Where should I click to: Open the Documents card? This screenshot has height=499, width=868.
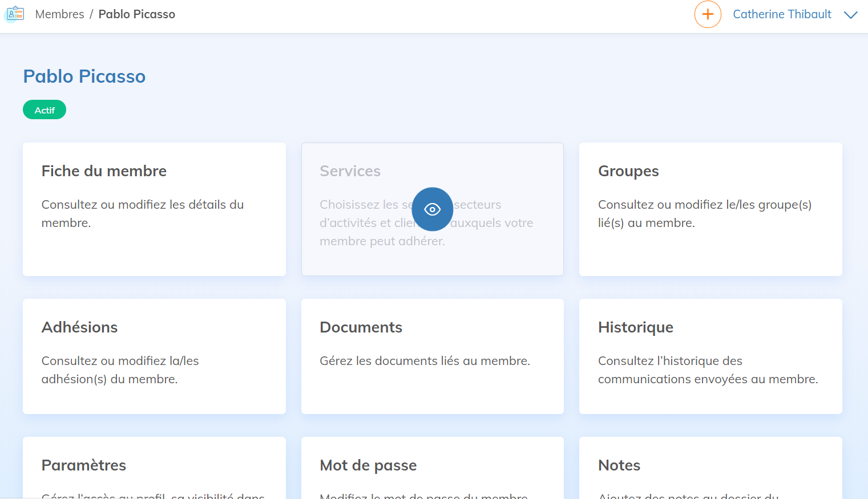tap(432, 356)
